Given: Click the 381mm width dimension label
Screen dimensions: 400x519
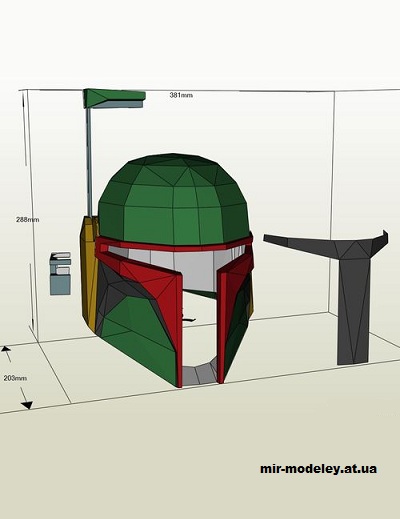Looking at the screenshot, I should pyautogui.click(x=181, y=95).
